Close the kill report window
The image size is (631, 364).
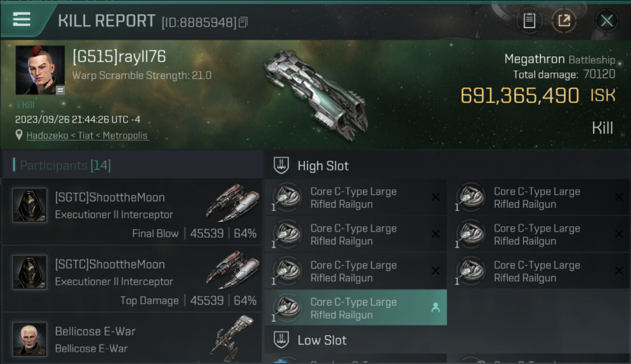click(x=607, y=21)
